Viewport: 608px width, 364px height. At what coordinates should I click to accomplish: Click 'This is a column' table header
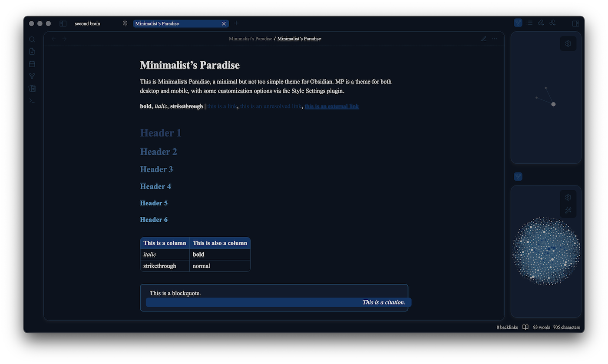coord(165,243)
